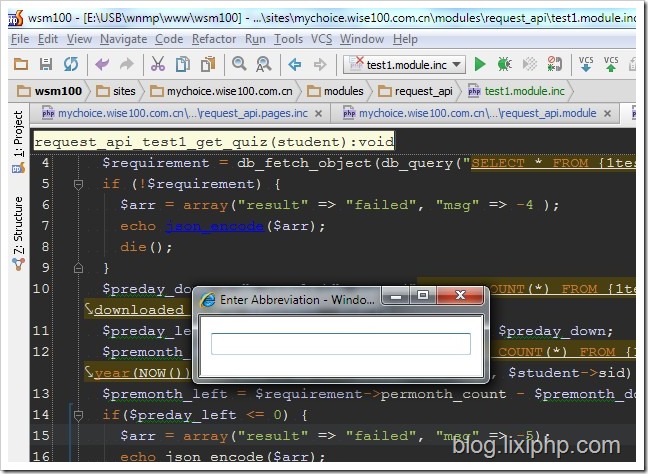Open the VCS menu

(x=321, y=39)
